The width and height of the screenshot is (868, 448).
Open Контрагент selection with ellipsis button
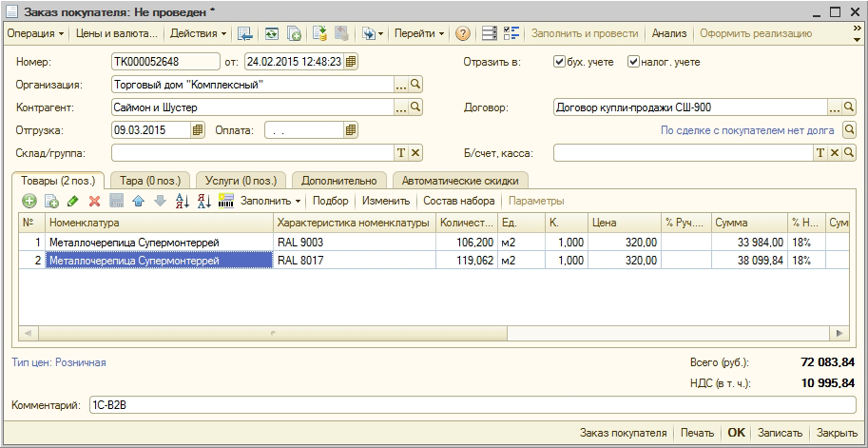click(x=401, y=107)
